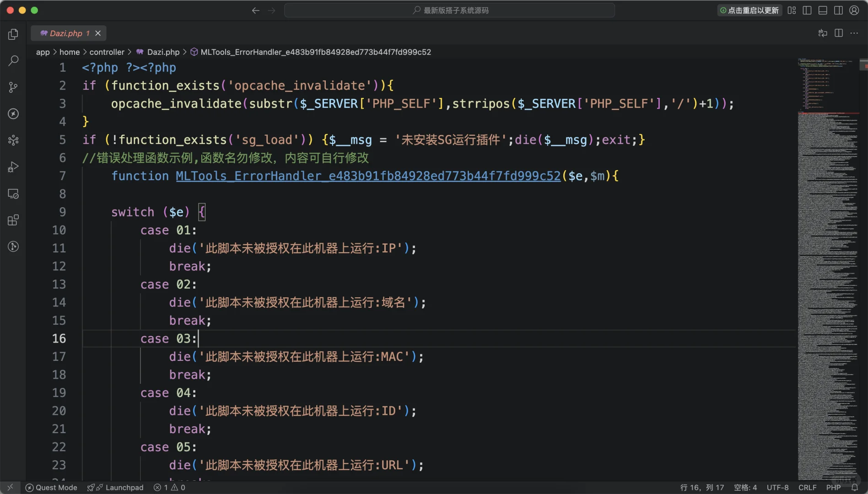Click the opcache_invalidate call on line 3
This screenshot has width=868, height=494.
coord(423,104)
